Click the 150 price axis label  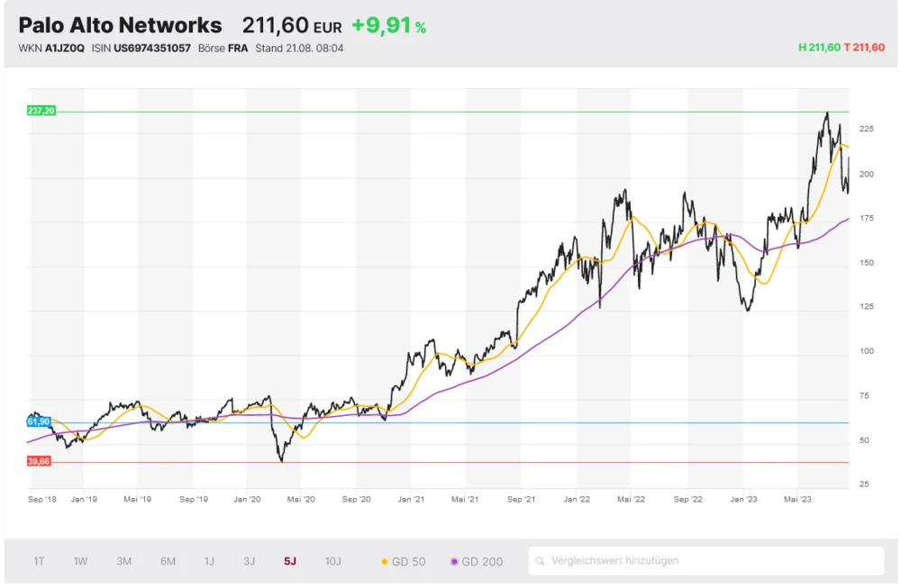tap(867, 262)
